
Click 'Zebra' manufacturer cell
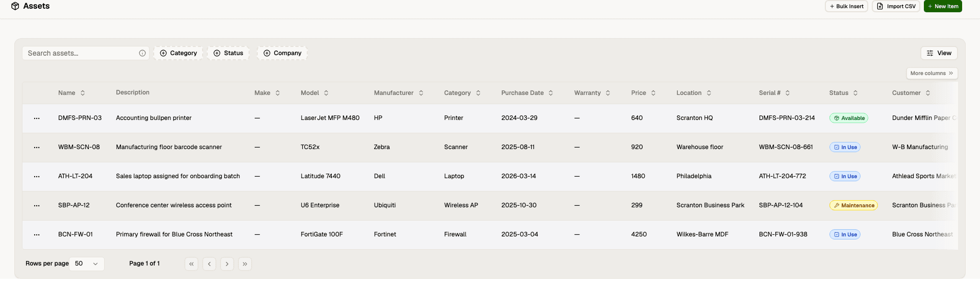point(382,147)
